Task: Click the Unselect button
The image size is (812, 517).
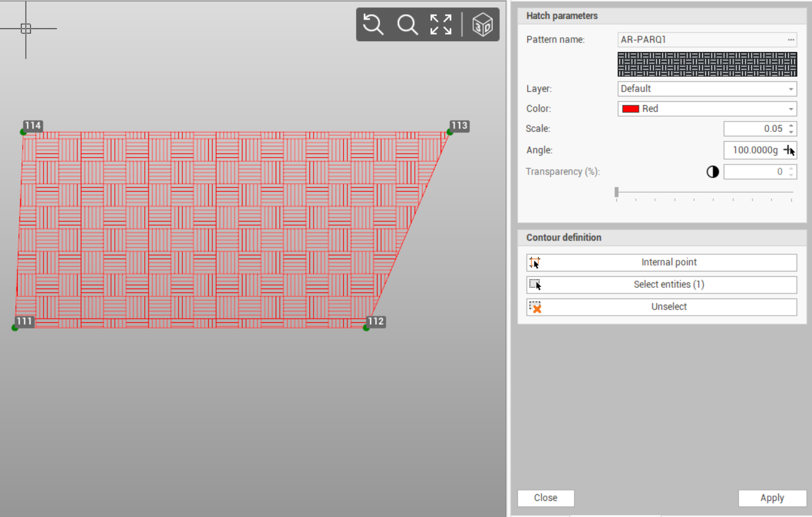Action: tap(662, 307)
